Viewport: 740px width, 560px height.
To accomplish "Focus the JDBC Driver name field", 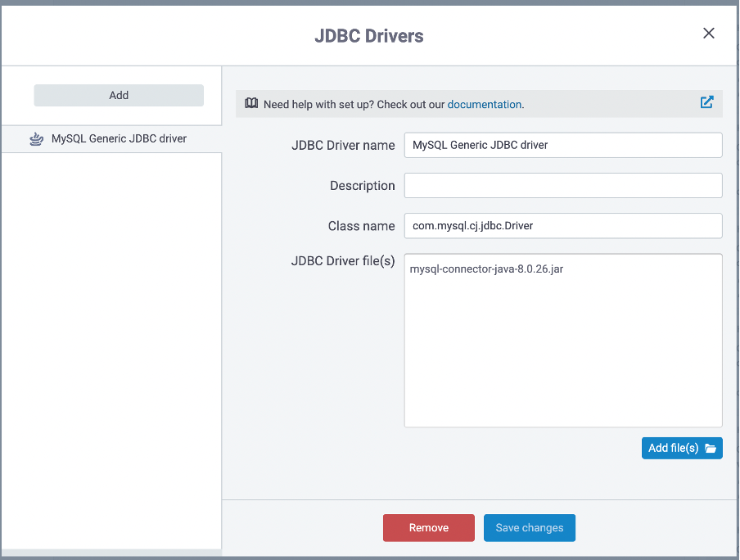I will 563,145.
